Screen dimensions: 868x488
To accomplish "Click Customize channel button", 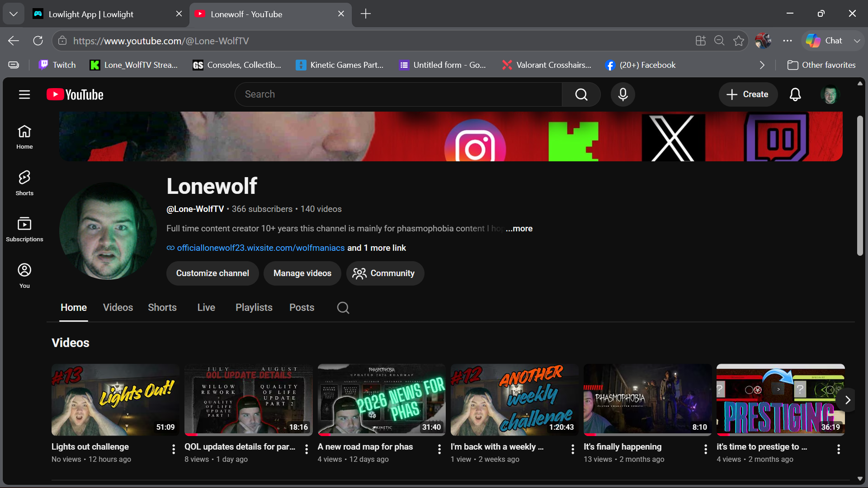I will (212, 273).
